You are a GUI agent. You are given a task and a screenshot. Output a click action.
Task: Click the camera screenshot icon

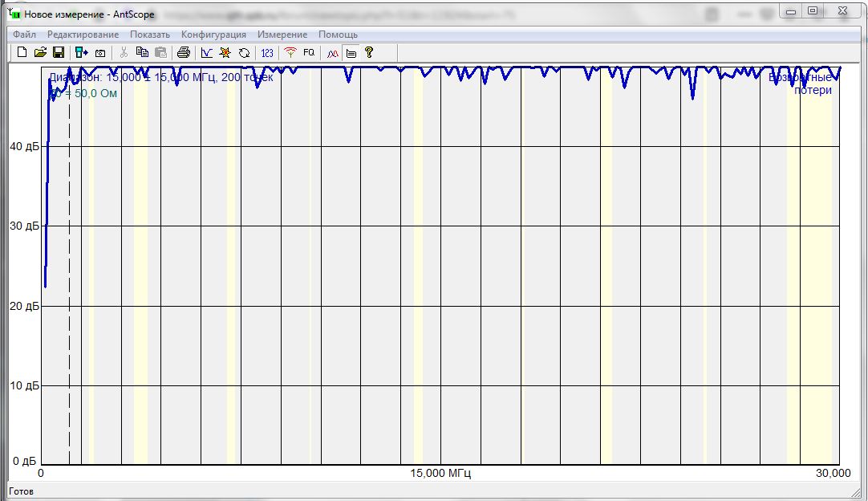[100, 53]
